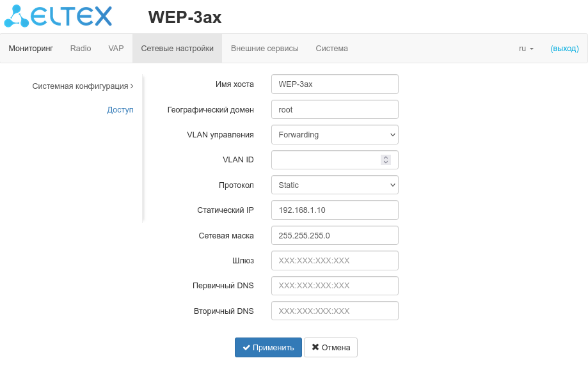Click the Статический IP field
Screen dimensions: 588x365
(335, 210)
